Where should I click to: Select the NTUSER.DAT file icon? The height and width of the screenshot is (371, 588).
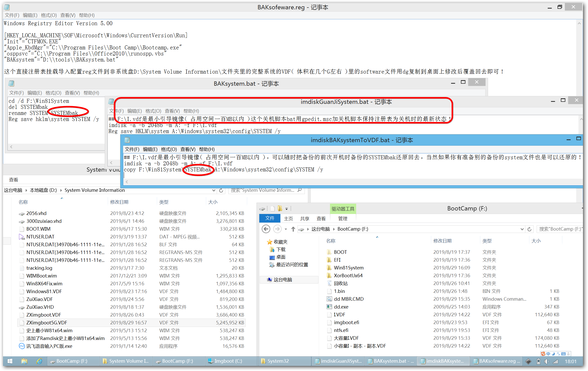tap(22, 237)
